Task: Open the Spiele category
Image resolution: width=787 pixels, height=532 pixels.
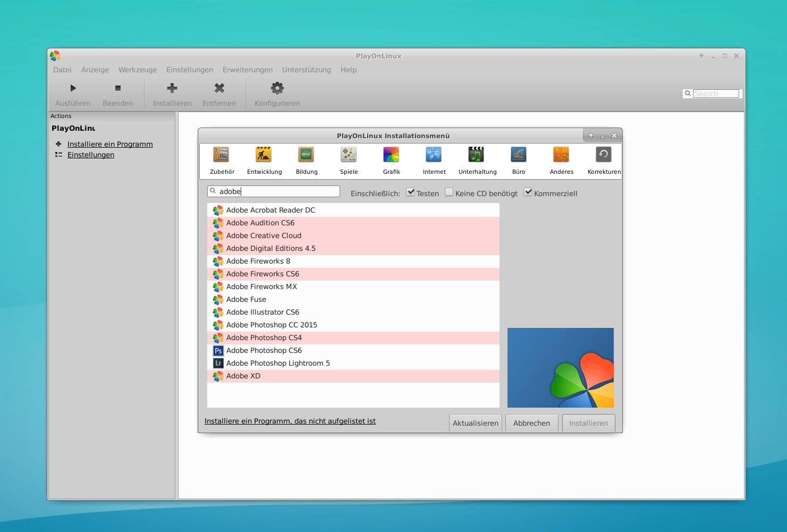Action: point(349,161)
